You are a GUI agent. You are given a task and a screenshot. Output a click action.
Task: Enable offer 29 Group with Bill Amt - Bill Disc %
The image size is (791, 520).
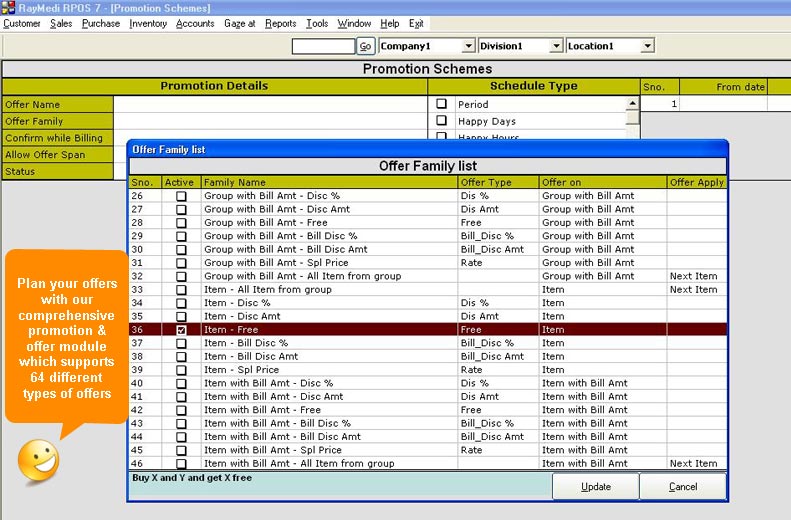click(x=181, y=236)
